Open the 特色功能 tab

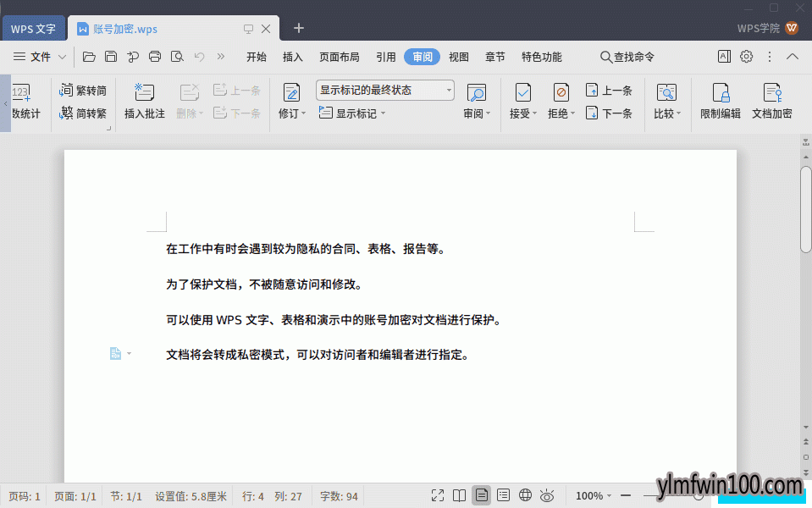pyautogui.click(x=542, y=57)
